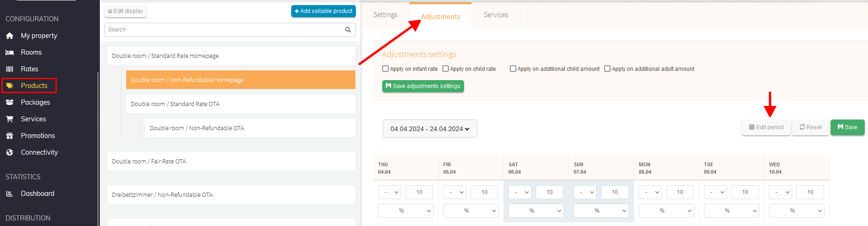Switch to the Settings tab

pos(385,15)
